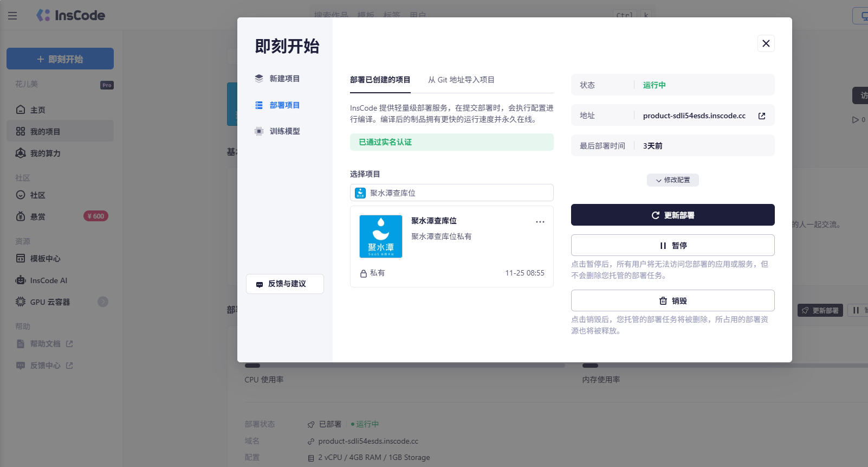Screen dimensions: 868x467
Task: Toggle the hamburger menu icon
Action: (x=12, y=16)
